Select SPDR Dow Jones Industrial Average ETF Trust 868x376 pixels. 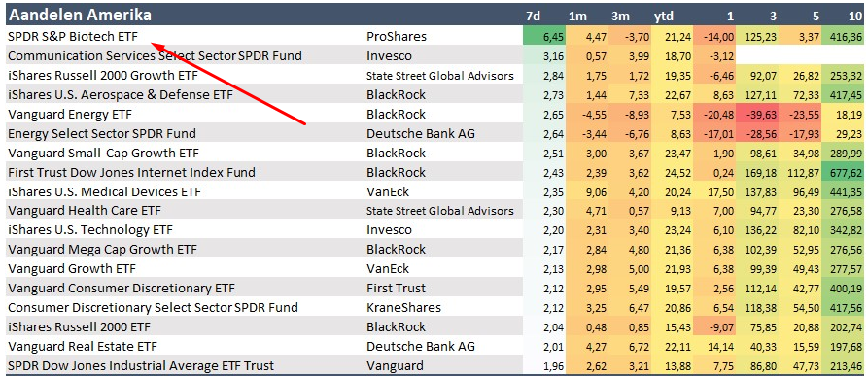pyautogui.click(x=141, y=365)
